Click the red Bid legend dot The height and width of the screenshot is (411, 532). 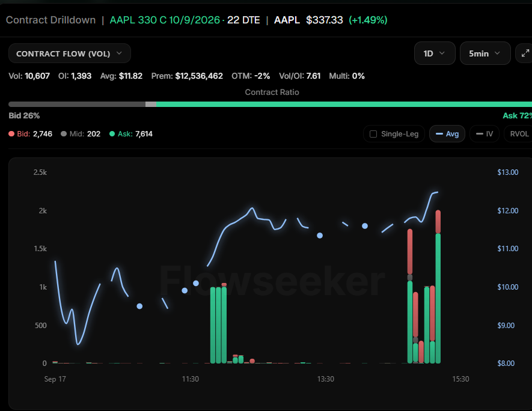coord(11,134)
